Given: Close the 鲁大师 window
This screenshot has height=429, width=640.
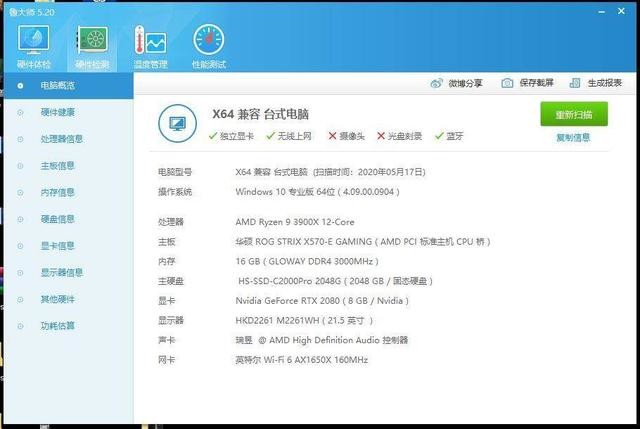Looking at the screenshot, I should tap(621, 11).
